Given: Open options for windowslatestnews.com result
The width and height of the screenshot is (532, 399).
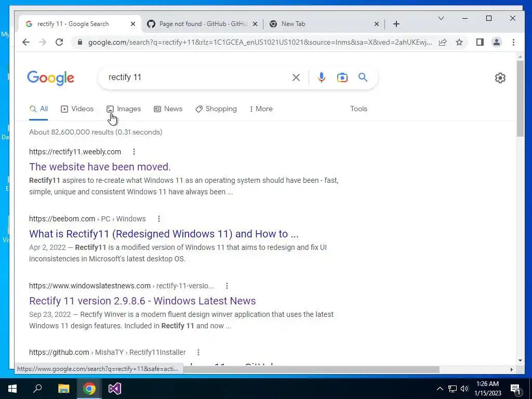Looking at the screenshot, I should click(x=227, y=286).
